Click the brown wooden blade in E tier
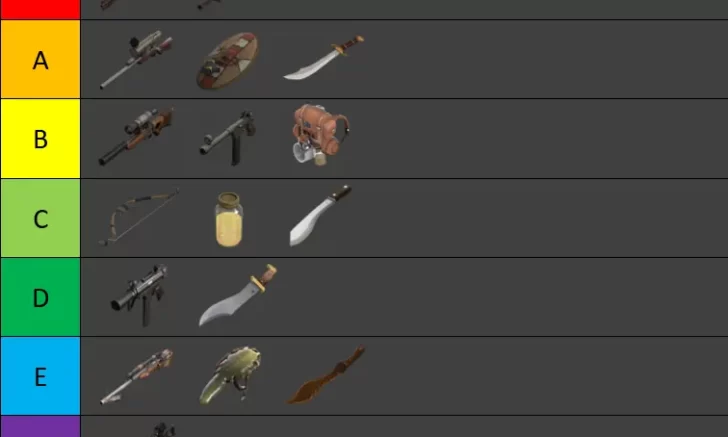This screenshot has width=728, height=437. click(x=326, y=374)
